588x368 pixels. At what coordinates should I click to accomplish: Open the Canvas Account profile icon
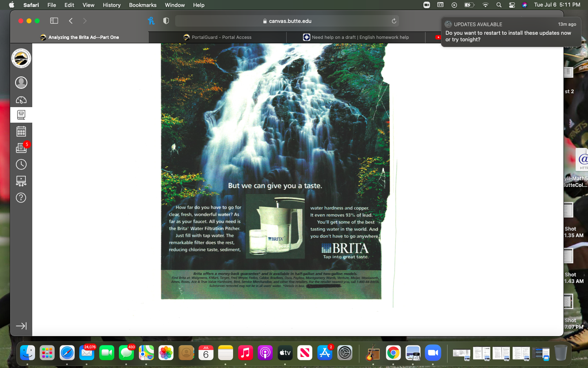[21, 83]
